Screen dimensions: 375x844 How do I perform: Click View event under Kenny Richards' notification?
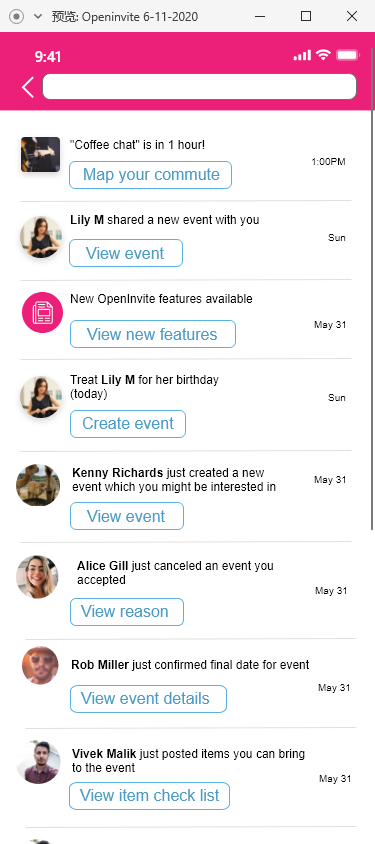(127, 516)
